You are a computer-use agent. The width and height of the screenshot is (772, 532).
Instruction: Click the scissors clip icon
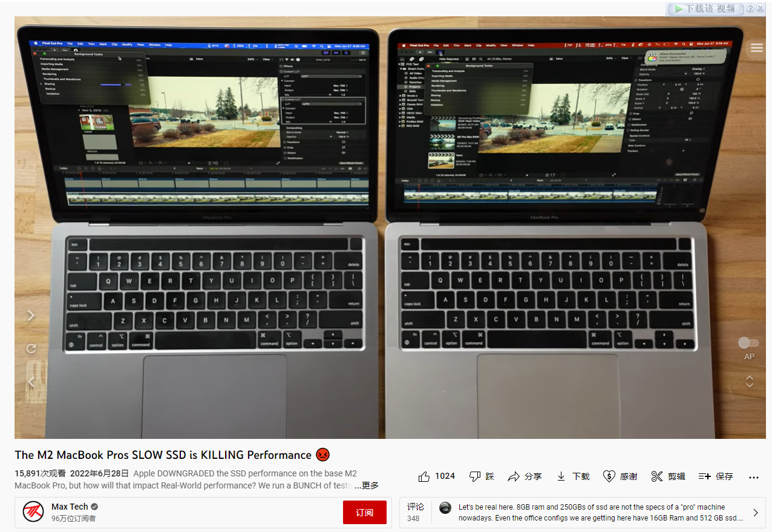[x=657, y=476]
